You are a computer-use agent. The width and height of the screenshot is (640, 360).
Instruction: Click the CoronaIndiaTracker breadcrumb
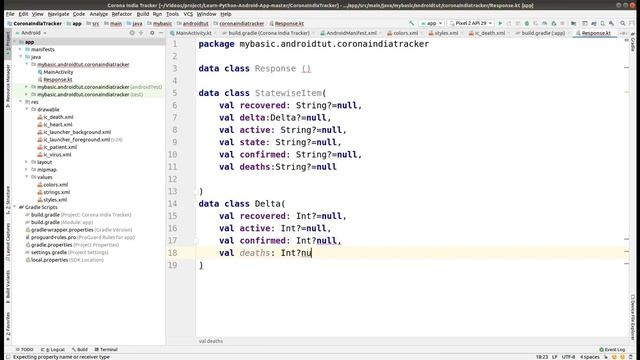pos(34,24)
